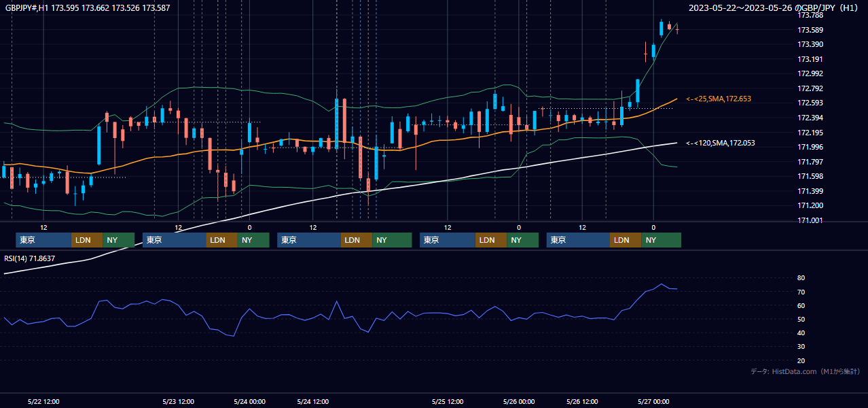Image resolution: width=868 pixels, height=408 pixels.
Task: Click the RSI axis level 60
Action: click(x=801, y=305)
